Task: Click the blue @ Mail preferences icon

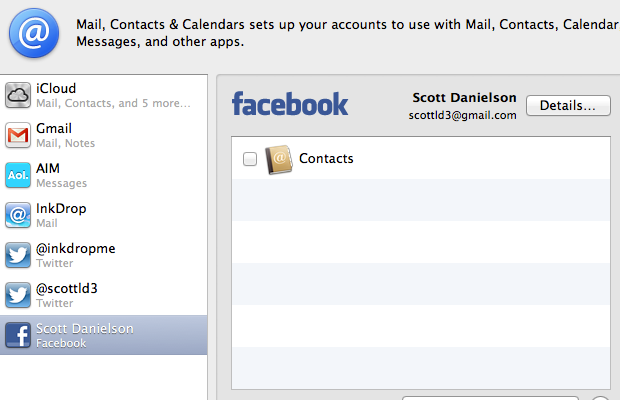Action: tap(34, 33)
